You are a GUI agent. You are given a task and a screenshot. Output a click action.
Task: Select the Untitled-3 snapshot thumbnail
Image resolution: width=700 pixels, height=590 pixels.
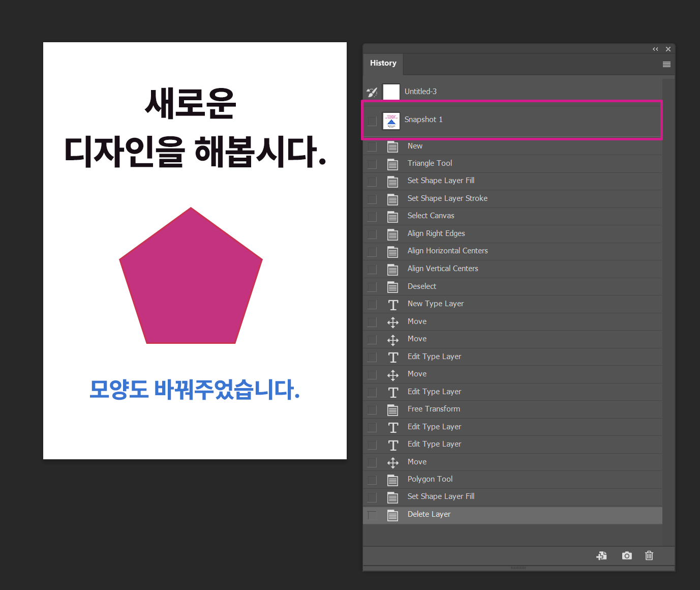pos(391,92)
